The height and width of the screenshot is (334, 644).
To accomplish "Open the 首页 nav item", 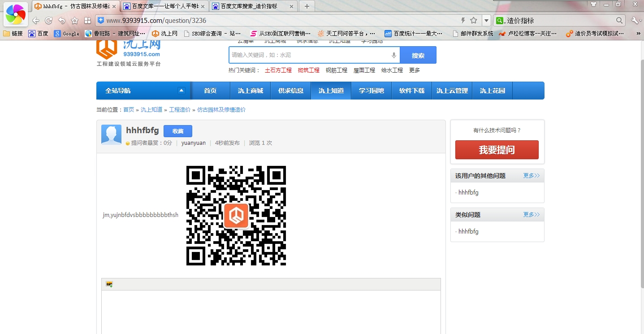I will tap(210, 91).
